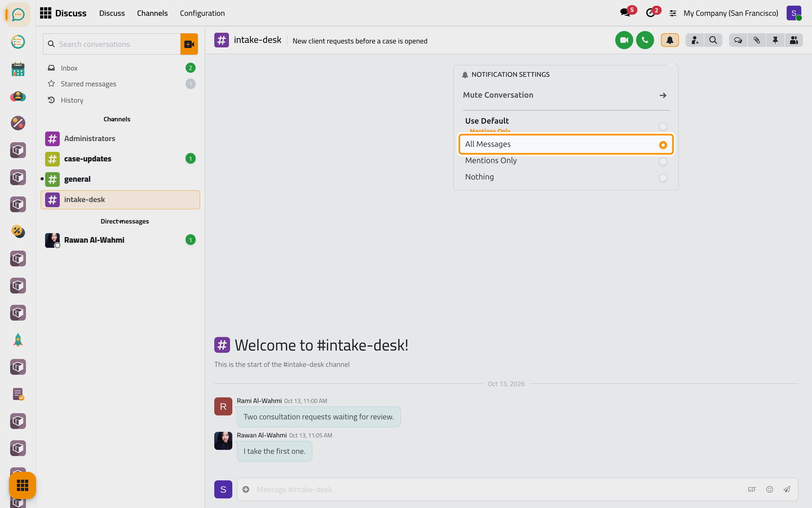812x508 pixels.
Task: Open search messages magnifier in channel header
Action: (x=713, y=40)
